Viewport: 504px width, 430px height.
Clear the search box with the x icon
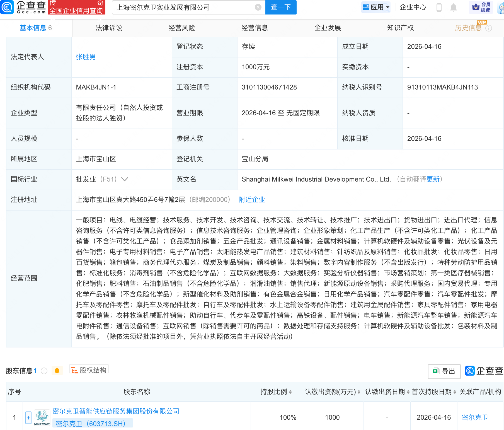(258, 8)
